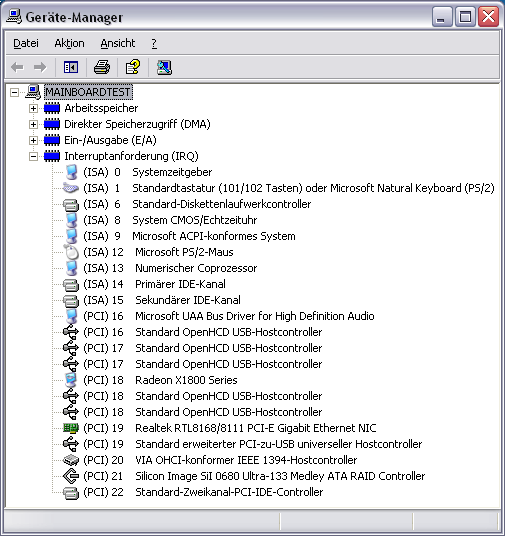Expand the Ein-/Ausgabe (E/A) node
505x536 pixels.
[x=33, y=140]
